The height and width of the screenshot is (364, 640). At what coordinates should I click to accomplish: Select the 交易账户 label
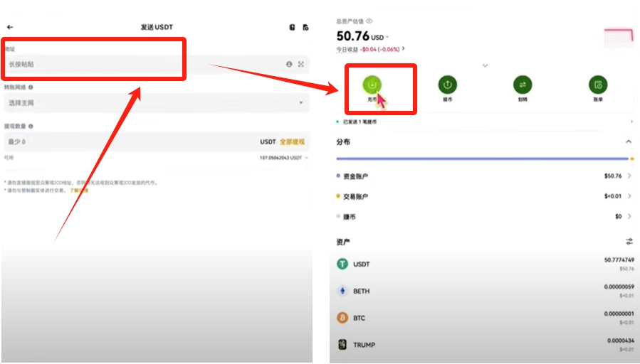pos(355,196)
